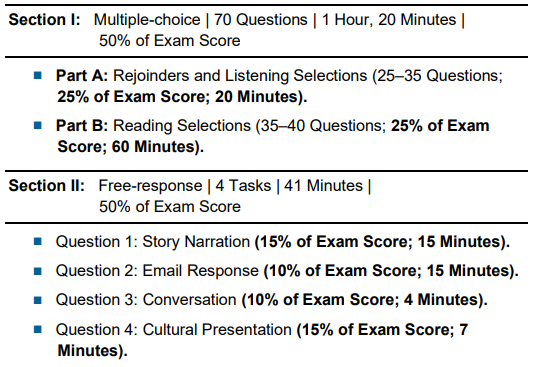Click the 70 Questions text
Viewport: 534px width, 367px height.
click(x=261, y=19)
